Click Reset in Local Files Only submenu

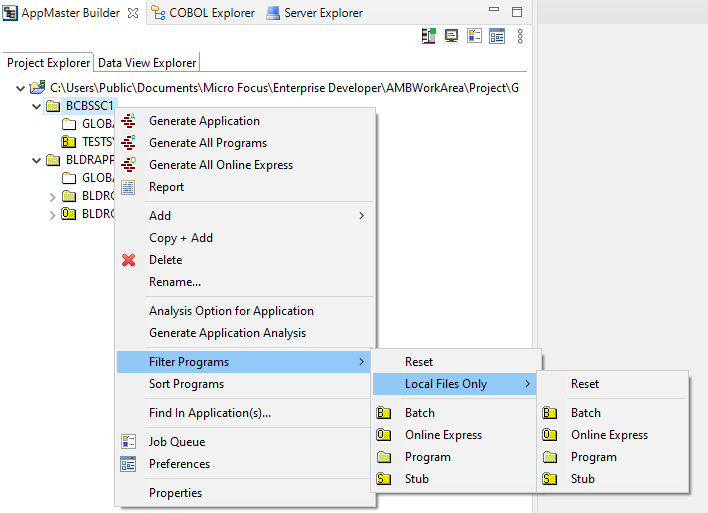coord(613,384)
